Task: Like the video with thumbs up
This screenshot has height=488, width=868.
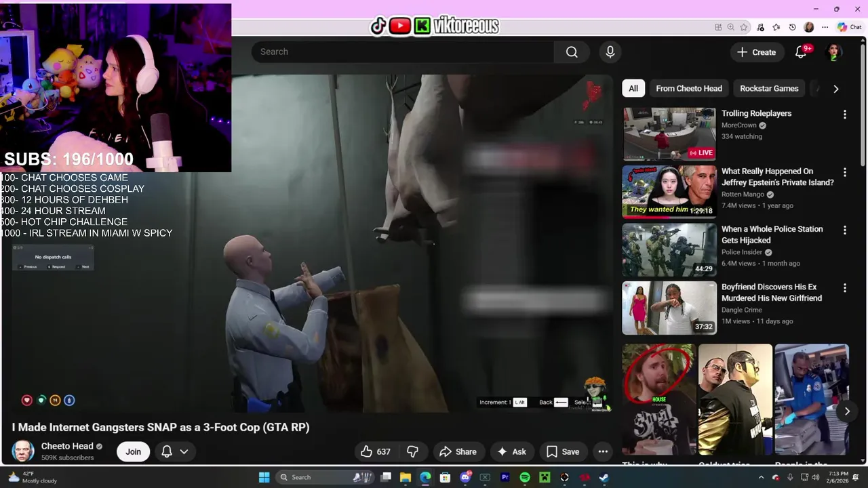Action: 375,451
